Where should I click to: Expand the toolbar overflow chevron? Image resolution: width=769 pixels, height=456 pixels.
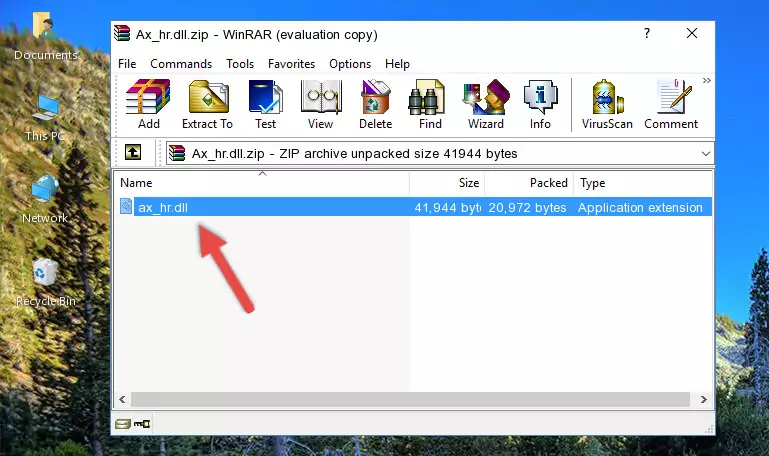pos(706,80)
